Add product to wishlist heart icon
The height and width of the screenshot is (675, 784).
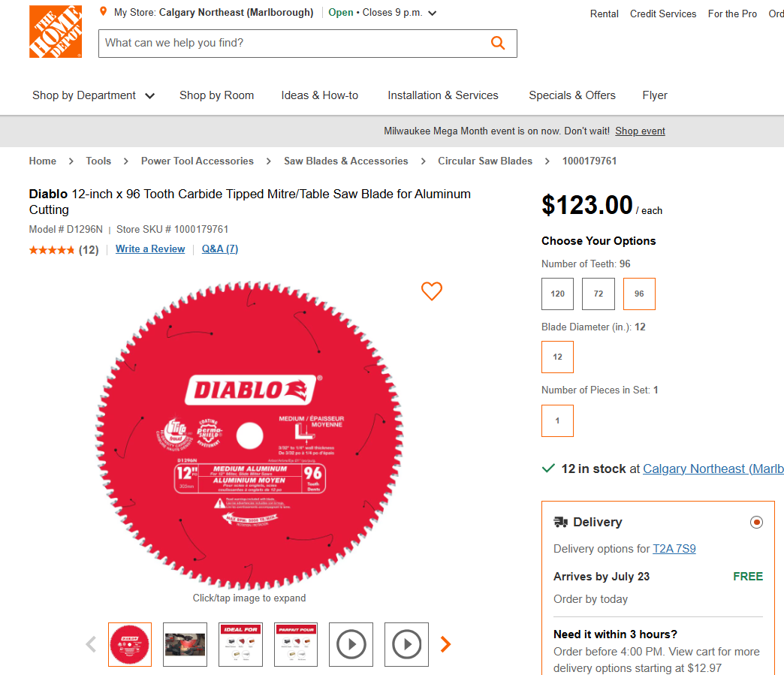432,291
